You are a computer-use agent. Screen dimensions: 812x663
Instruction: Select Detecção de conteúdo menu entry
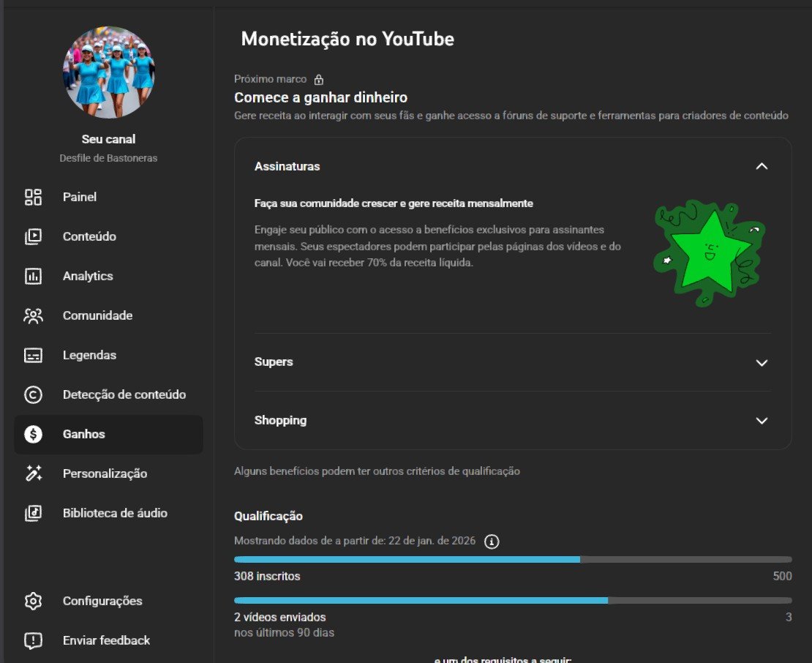[x=124, y=394]
